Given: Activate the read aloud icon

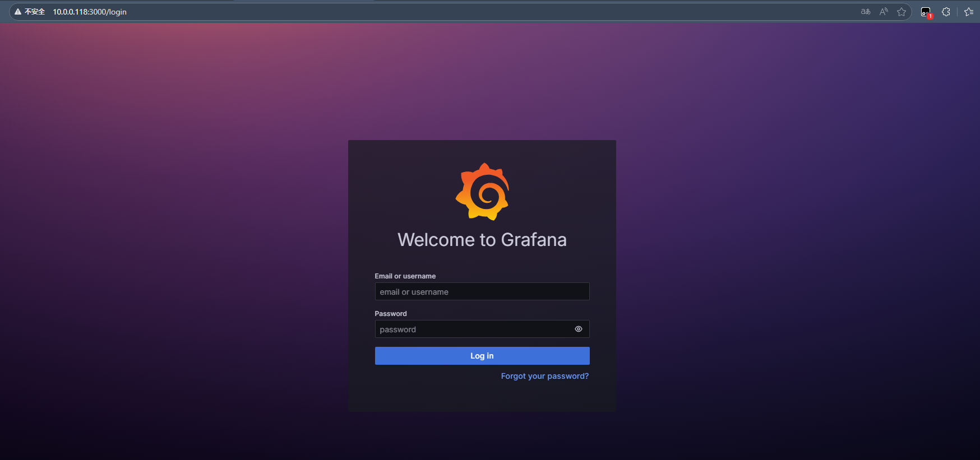Looking at the screenshot, I should (884, 12).
